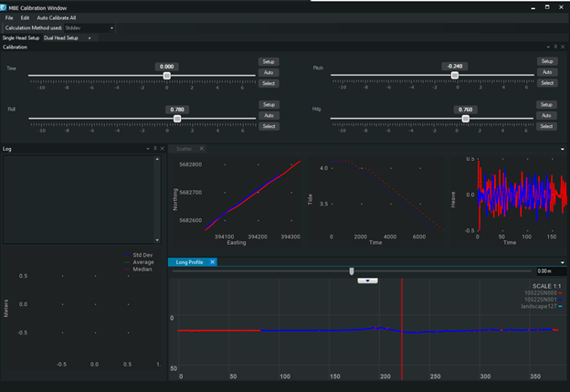Click the Median legend entry

click(x=138, y=270)
